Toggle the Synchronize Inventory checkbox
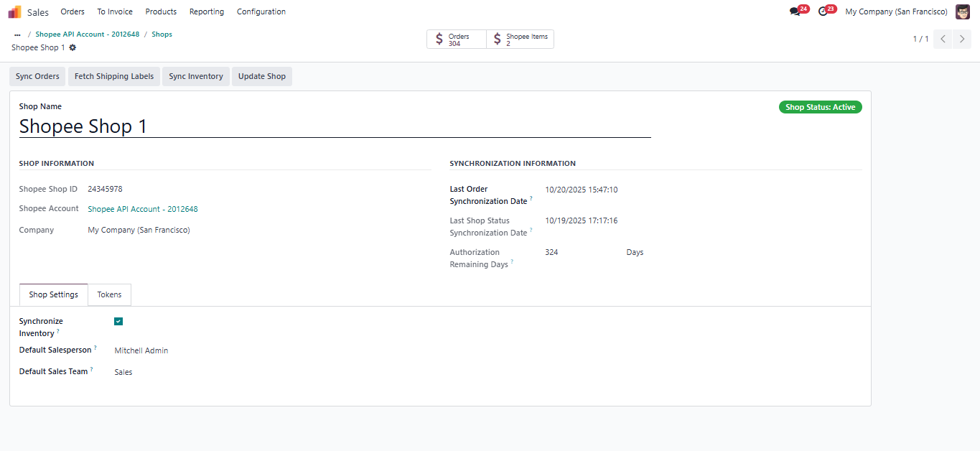Screen dimensions: 980x451 (x=118, y=322)
